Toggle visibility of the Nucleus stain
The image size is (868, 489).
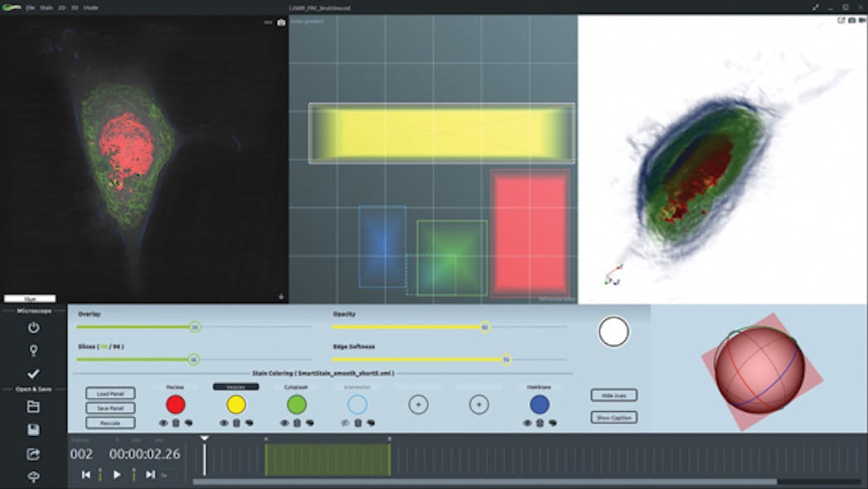tap(162, 421)
